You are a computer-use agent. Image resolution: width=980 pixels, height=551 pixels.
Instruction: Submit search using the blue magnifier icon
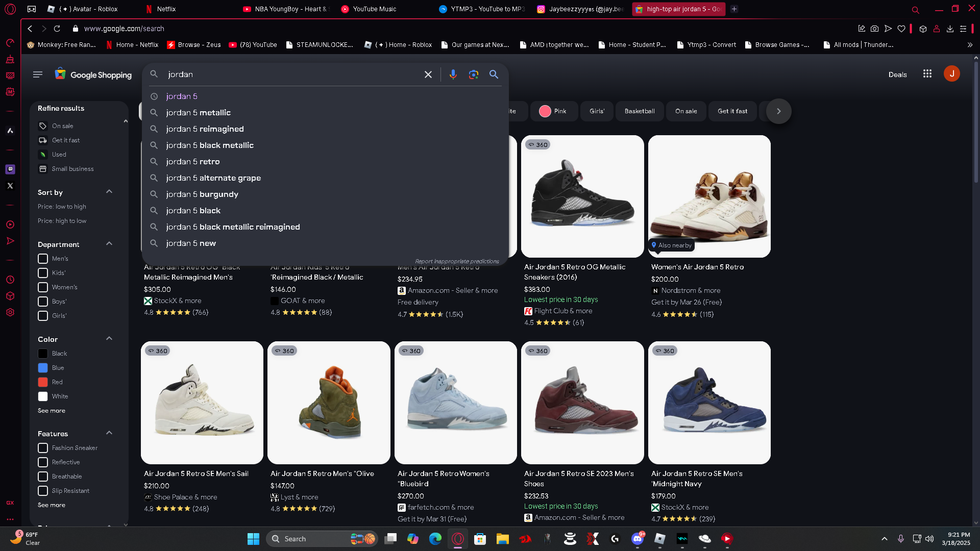click(494, 74)
